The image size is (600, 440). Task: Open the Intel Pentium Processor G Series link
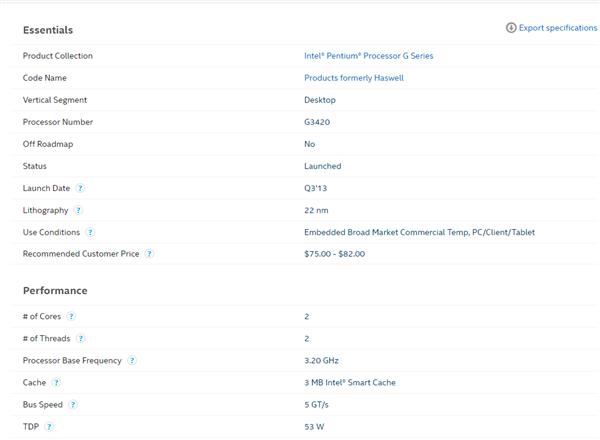click(x=368, y=56)
